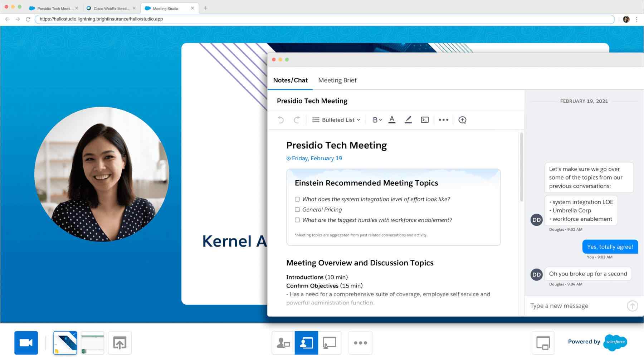Click the presenter's circular video portrait
This screenshot has height=362, width=644.
point(102,174)
